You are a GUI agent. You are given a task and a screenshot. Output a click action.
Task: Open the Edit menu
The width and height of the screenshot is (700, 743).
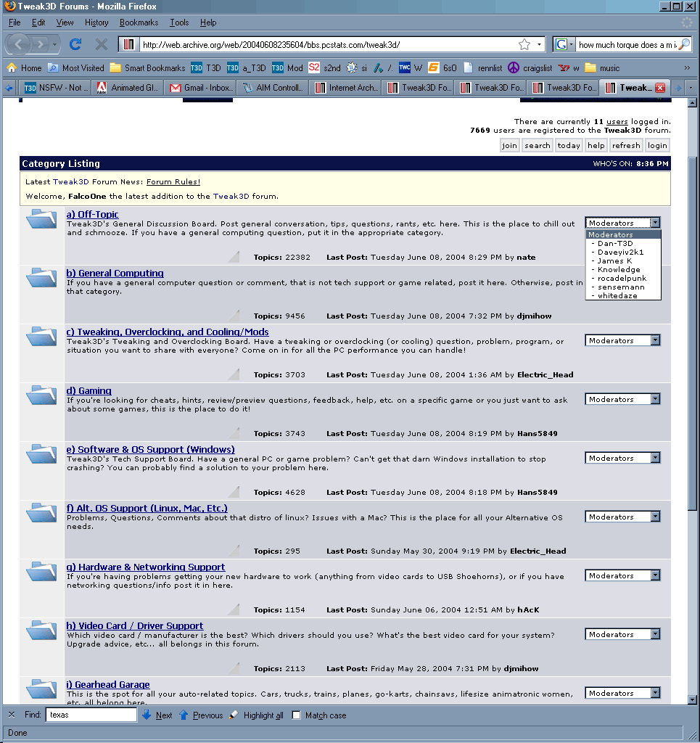click(38, 22)
